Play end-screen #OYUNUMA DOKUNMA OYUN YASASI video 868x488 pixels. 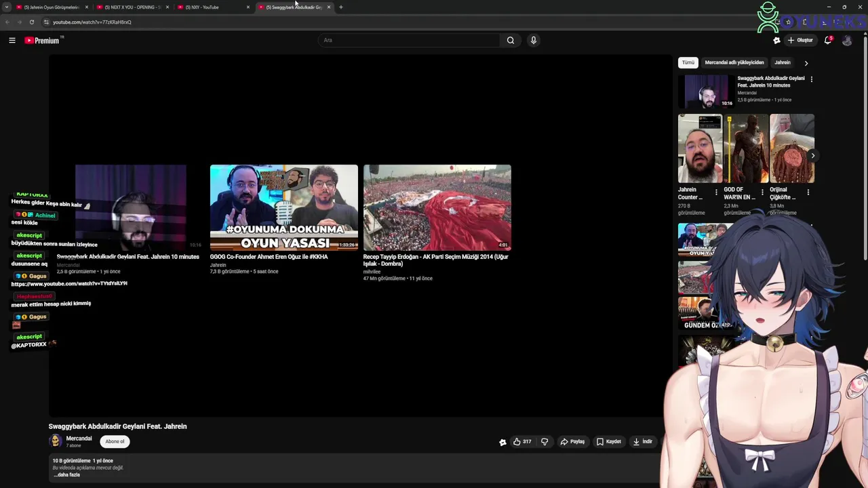(284, 207)
